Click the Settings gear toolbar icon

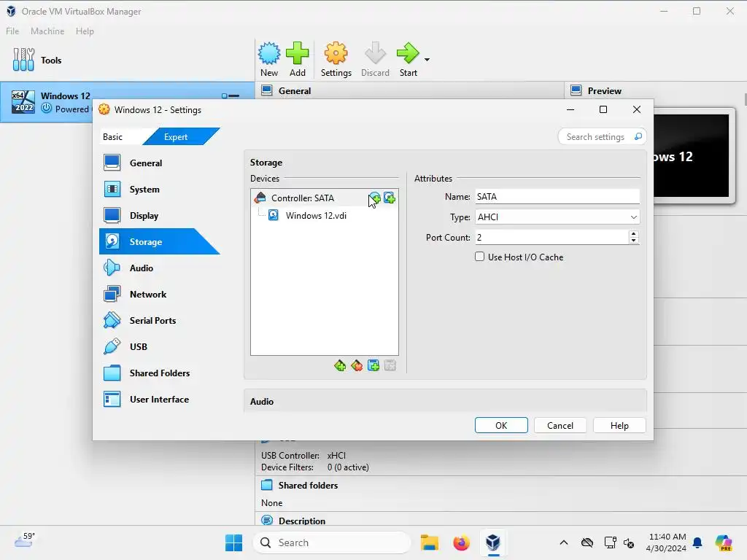(336, 60)
